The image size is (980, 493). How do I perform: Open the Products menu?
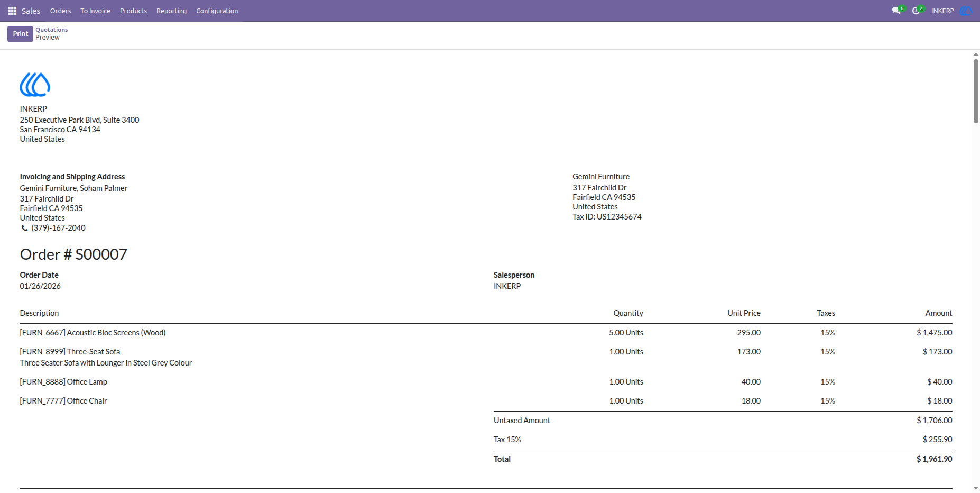click(x=133, y=11)
